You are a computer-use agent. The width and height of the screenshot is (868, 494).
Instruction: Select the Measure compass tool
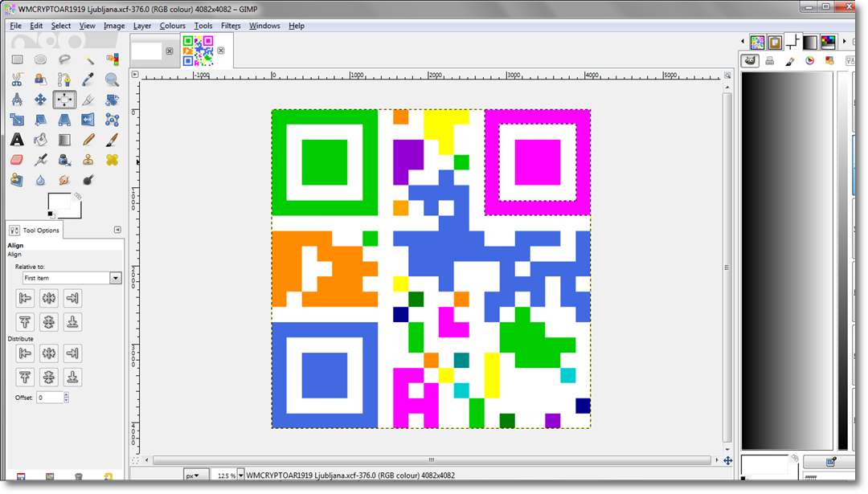(17, 100)
